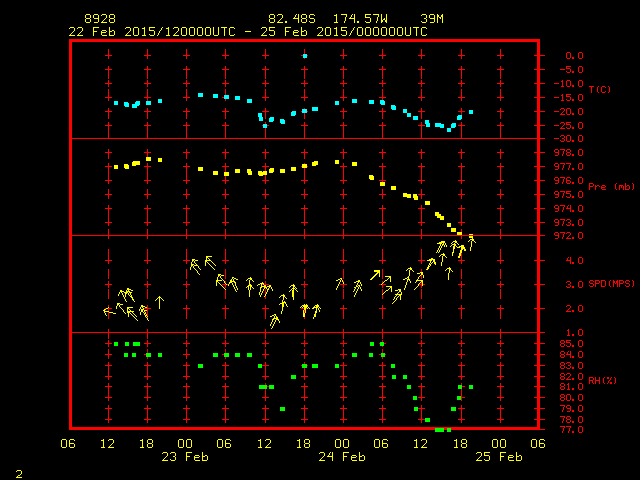Click the lone cyan point near 0.0

tap(305, 56)
